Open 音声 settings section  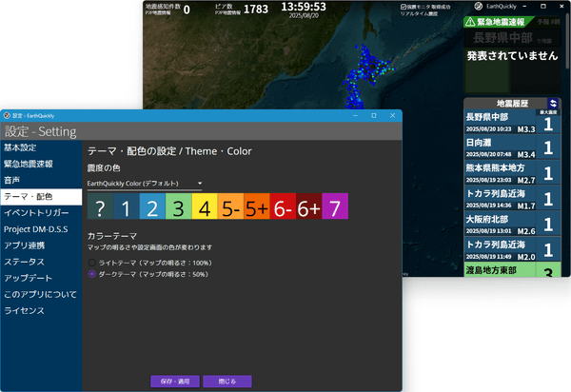[41, 180]
